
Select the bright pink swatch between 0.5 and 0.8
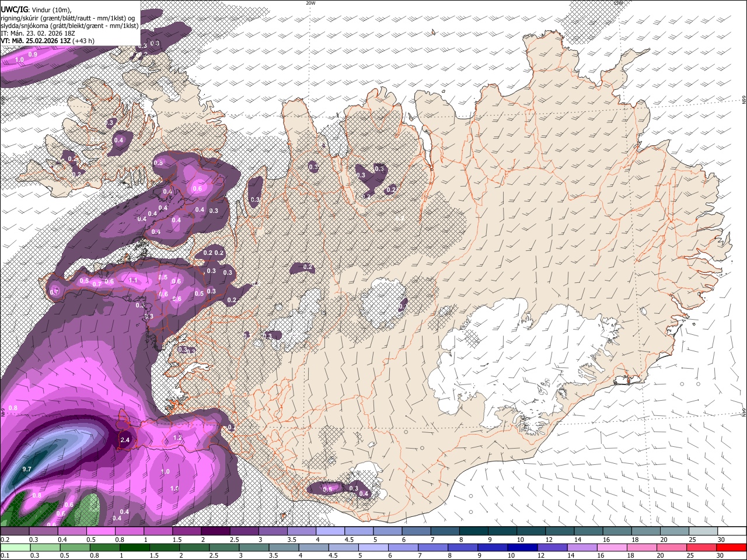[x=101, y=531]
